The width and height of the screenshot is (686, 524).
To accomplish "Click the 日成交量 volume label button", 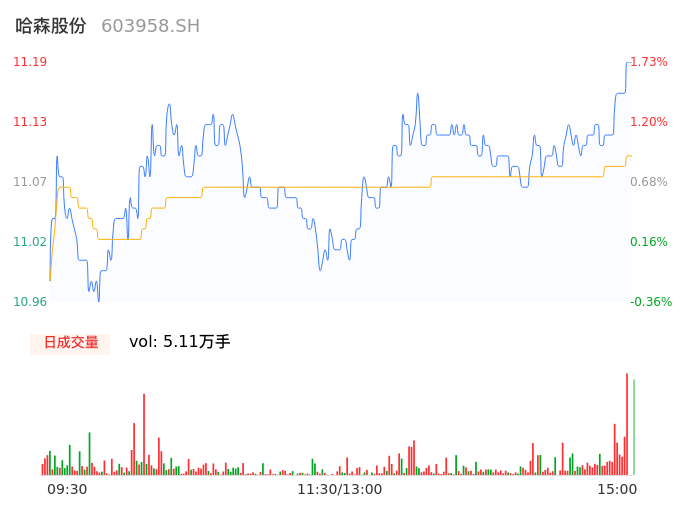I will (70, 343).
